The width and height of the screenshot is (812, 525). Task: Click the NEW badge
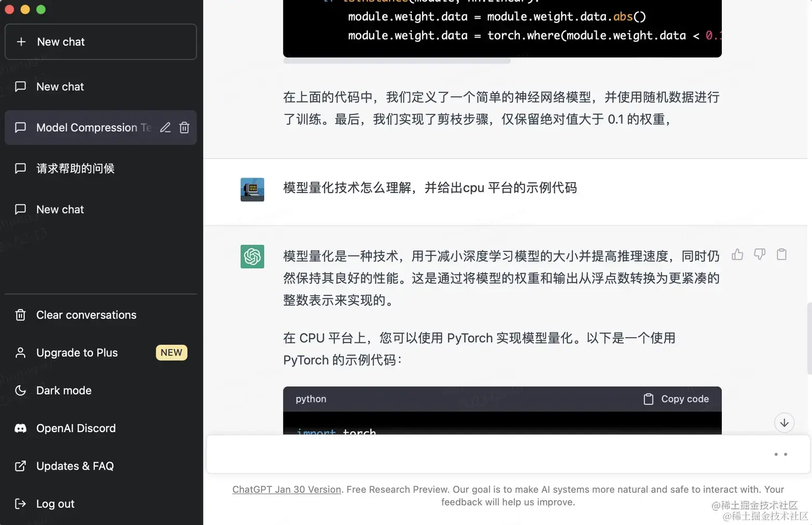pos(171,353)
